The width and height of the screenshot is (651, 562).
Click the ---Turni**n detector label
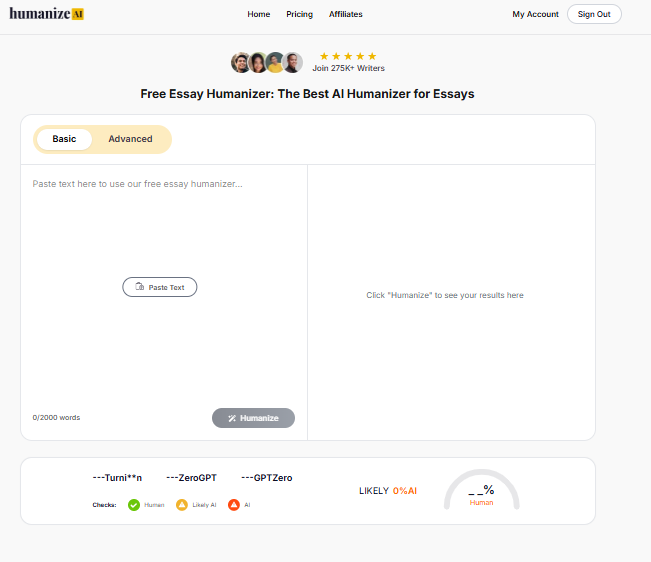pyautogui.click(x=117, y=478)
